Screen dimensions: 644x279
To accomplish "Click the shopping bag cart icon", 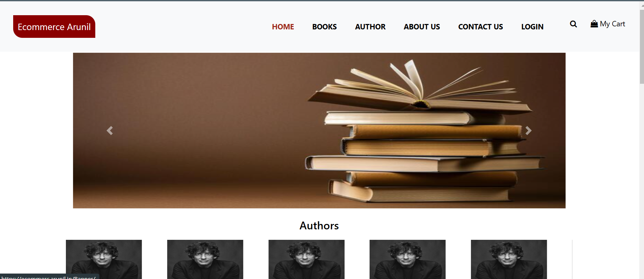I will (594, 24).
